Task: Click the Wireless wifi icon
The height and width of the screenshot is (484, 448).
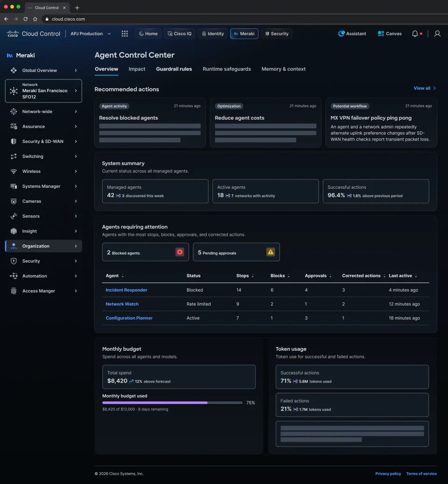Action: pos(14,171)
